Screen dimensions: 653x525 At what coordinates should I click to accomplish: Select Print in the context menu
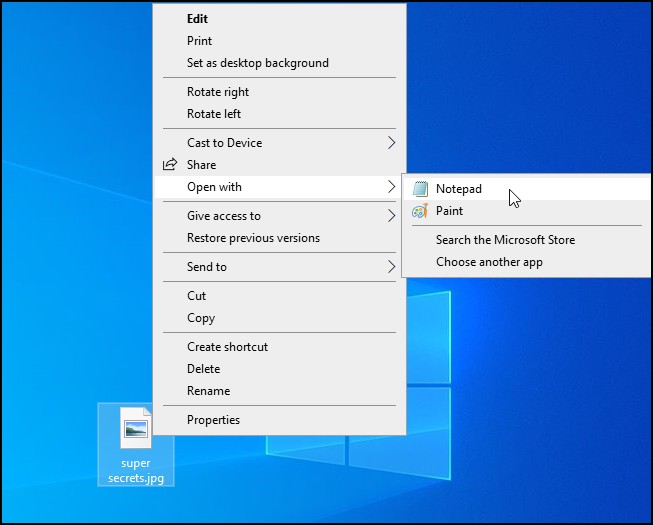point(199,41)
